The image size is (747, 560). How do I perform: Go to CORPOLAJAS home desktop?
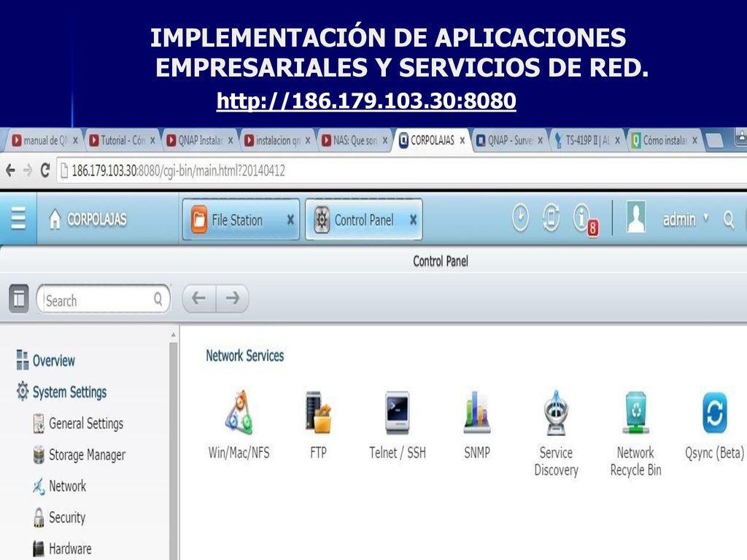tap(88, 219)
